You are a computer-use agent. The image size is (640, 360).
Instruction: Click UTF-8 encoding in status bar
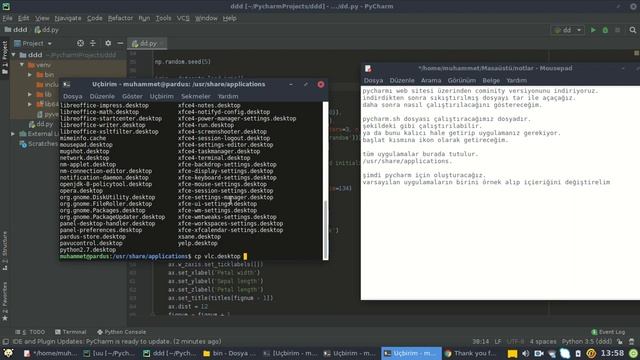(x=515, y=341)
